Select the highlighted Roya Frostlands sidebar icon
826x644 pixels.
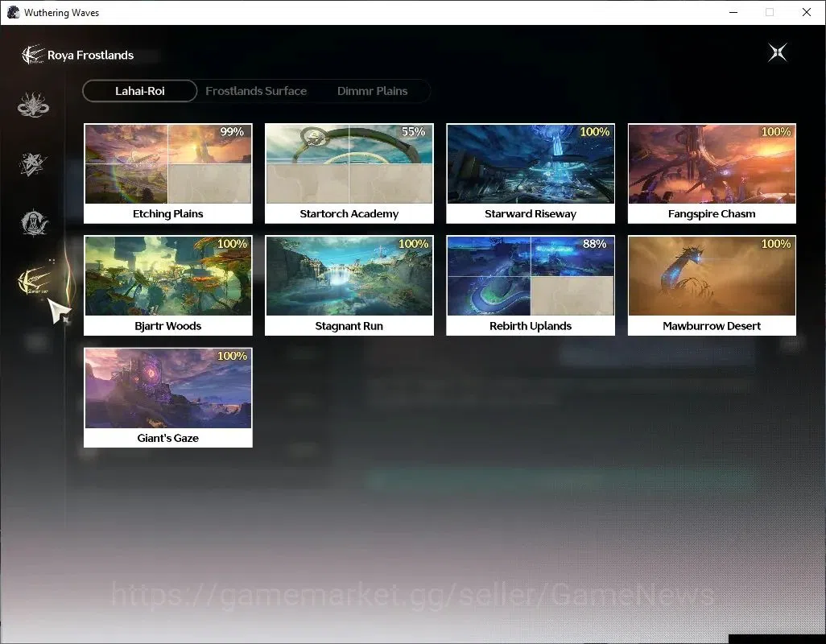[35, 281]
